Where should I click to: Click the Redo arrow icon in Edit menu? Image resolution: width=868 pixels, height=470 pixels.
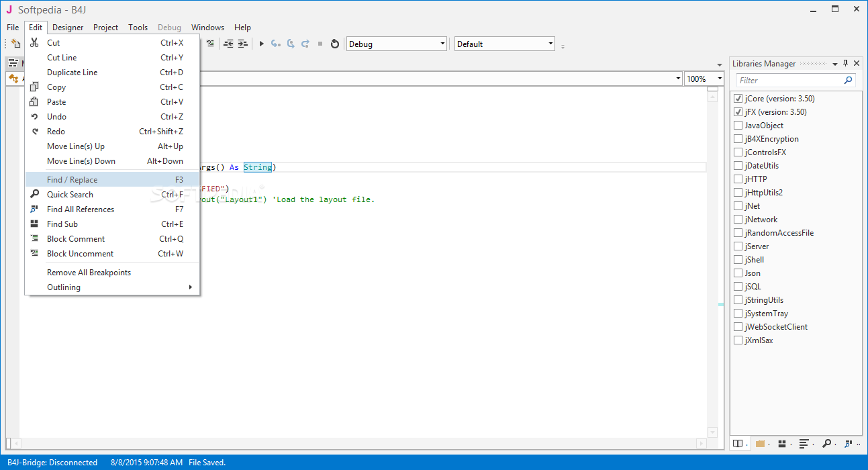pyautogui.click(x=34, y=132)
